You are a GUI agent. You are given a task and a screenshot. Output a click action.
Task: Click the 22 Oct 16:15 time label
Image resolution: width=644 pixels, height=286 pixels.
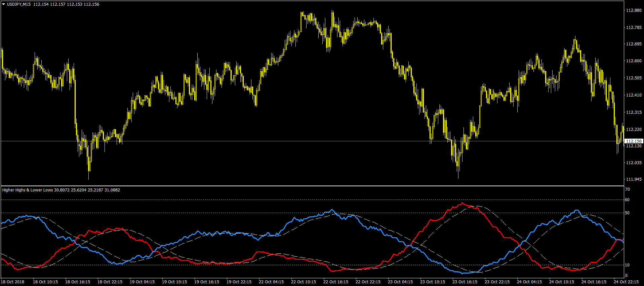coord(336,282)
